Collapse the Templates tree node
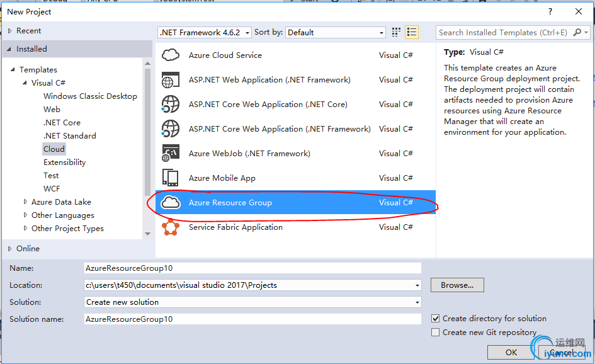The height and width of the screenshot is (364, 595). tap(13, 69)
